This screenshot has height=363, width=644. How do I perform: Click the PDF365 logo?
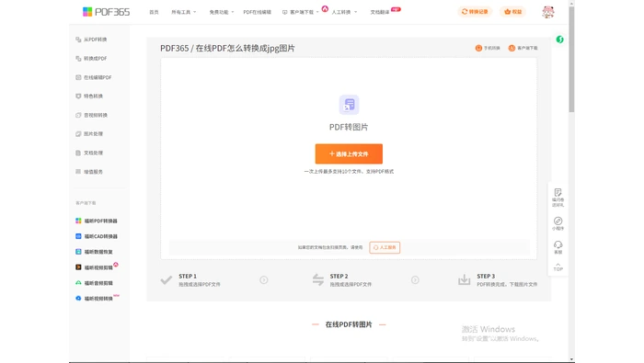[x=106, y=12]
